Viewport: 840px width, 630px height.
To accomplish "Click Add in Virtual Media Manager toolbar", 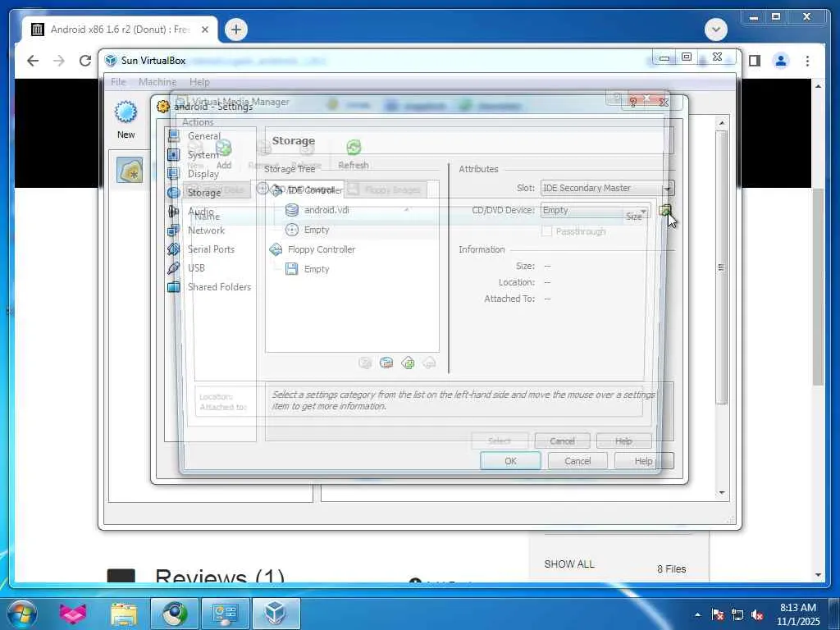I will 224,154.
